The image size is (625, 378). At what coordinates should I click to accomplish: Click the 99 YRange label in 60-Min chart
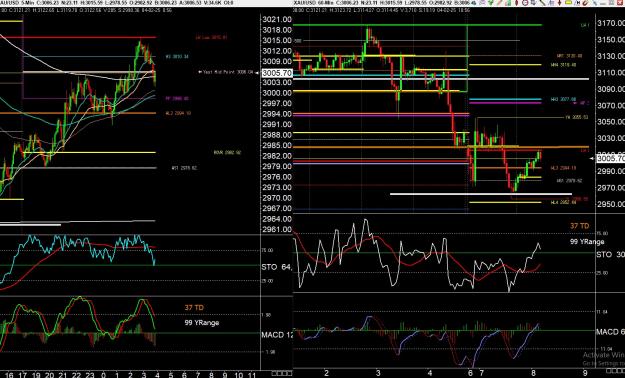[x=587, y=241]
